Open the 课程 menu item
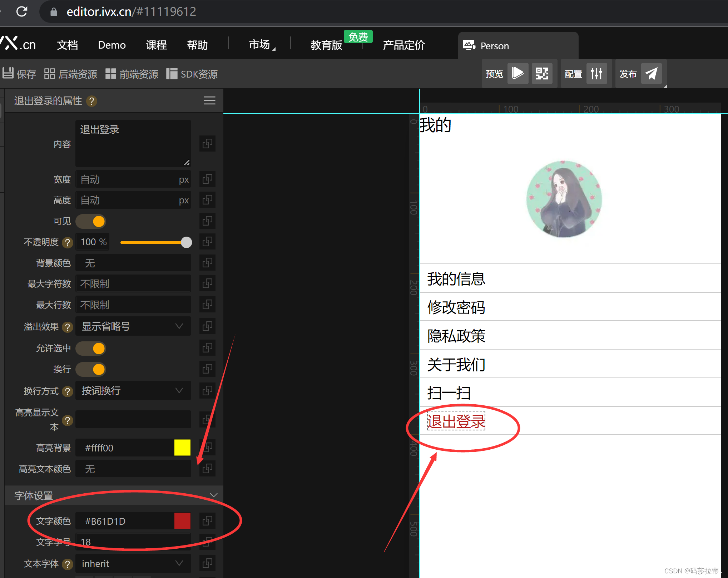The height and width of the screenshot is (578, 728). [156, 45]
